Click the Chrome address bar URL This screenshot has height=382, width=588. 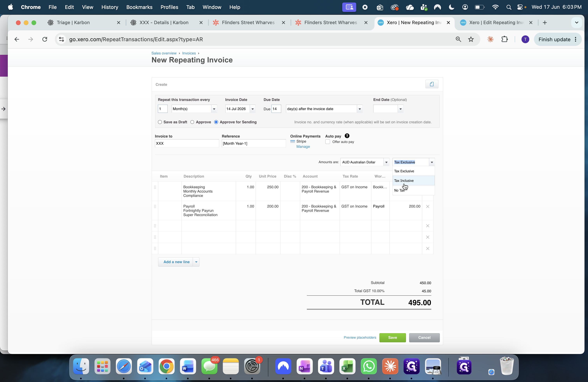136,39
